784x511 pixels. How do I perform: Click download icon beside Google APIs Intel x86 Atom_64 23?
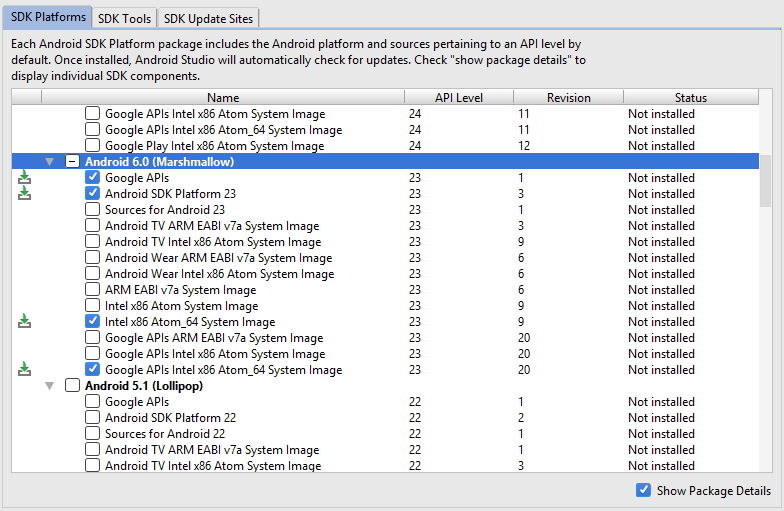coord(25,370)
